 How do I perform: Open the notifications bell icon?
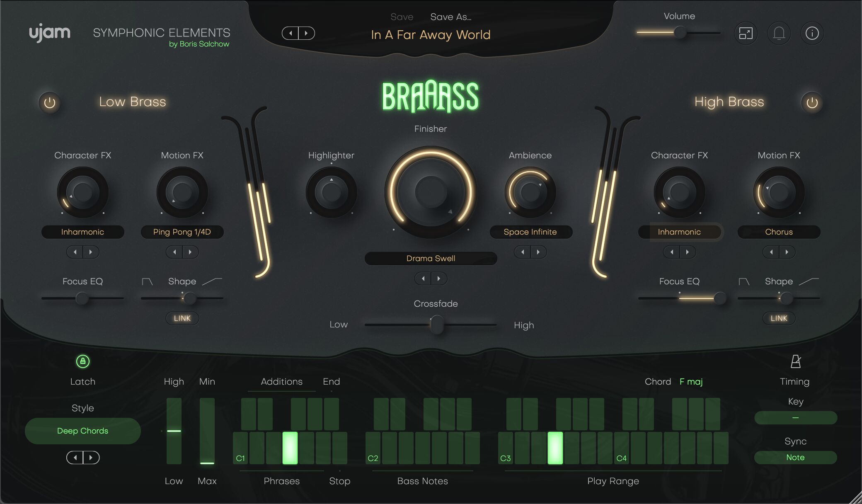(779, 33)
